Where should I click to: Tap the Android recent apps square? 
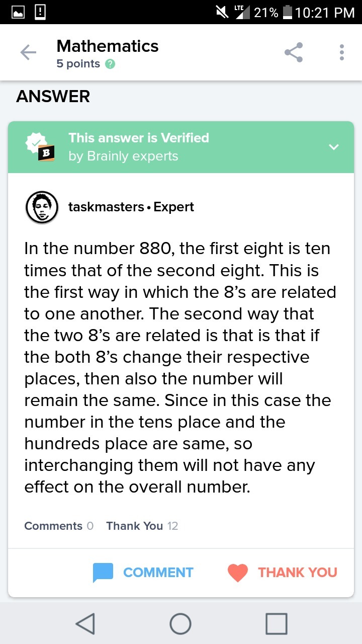coord(276,624)
